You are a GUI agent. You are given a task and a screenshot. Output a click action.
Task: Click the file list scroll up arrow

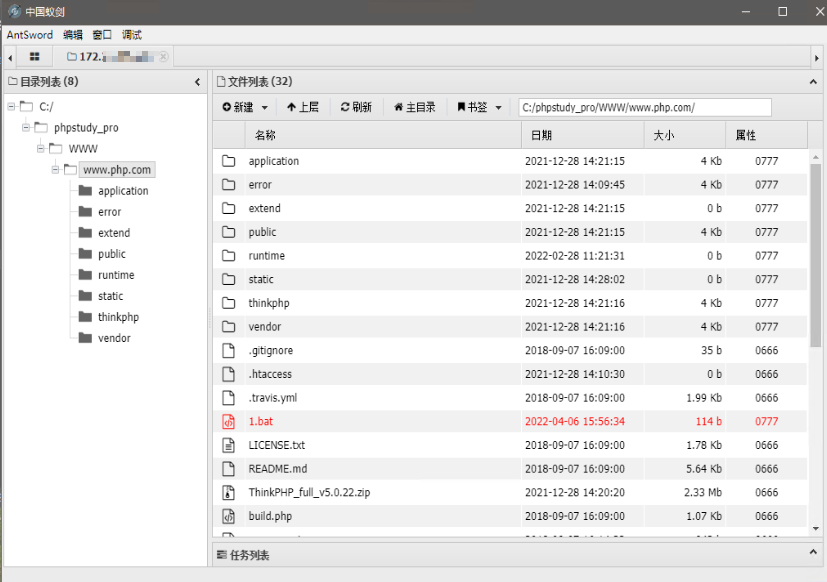coord(815,157)
